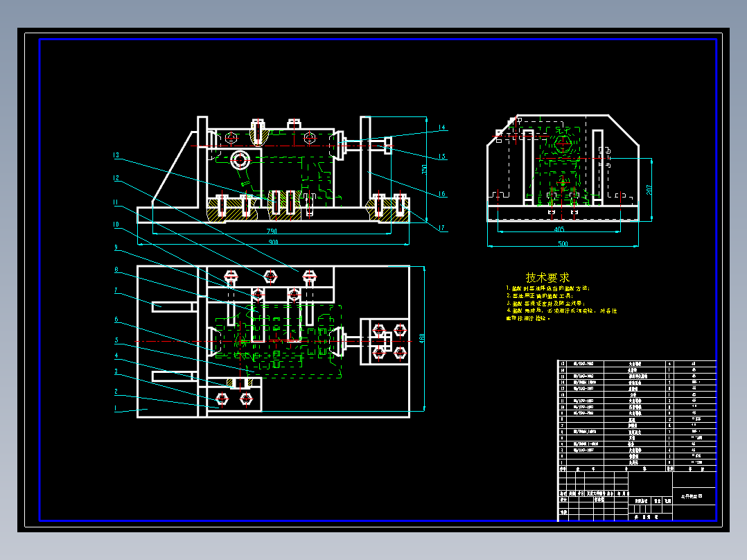Click part balloon number '3'
Viewport: 747px width, 560px height.
[x=116, y=371]
